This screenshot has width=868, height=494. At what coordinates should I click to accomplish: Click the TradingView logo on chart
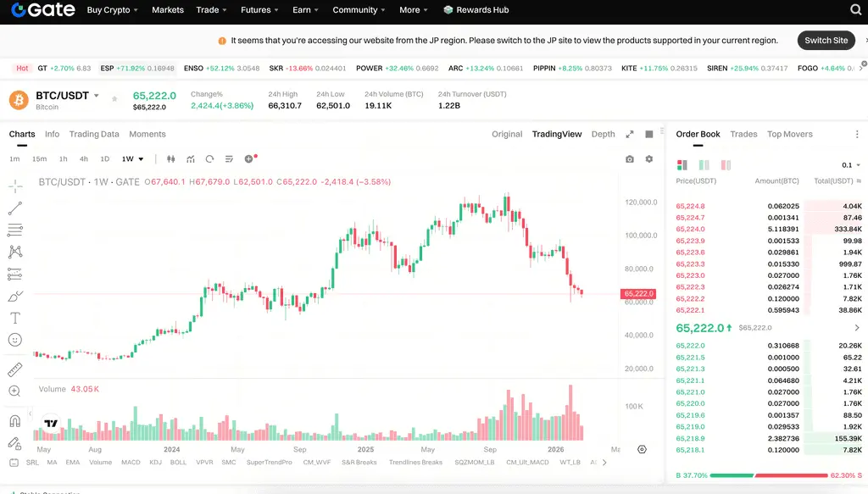pyautogui.click(x=50, y=423)
